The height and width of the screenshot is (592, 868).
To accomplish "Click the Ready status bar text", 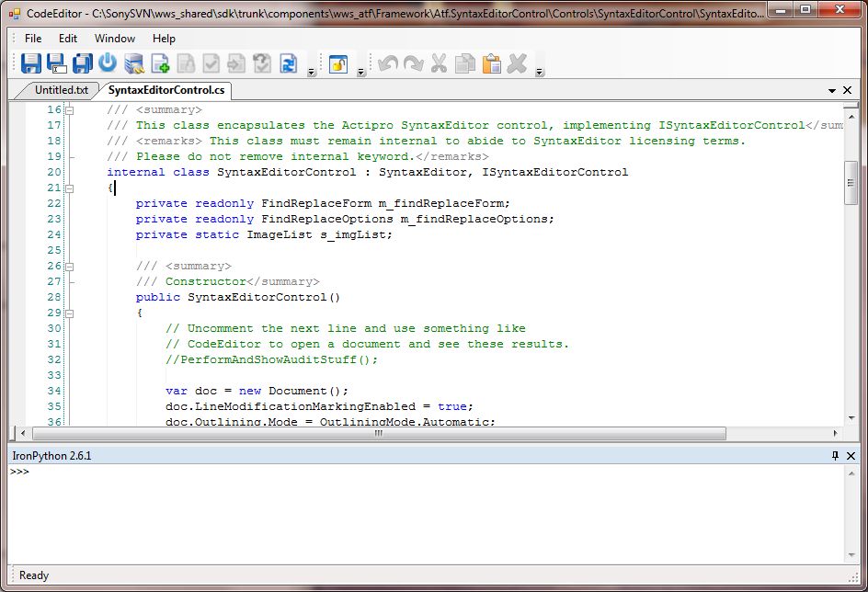I will click(x=34, y=575).
